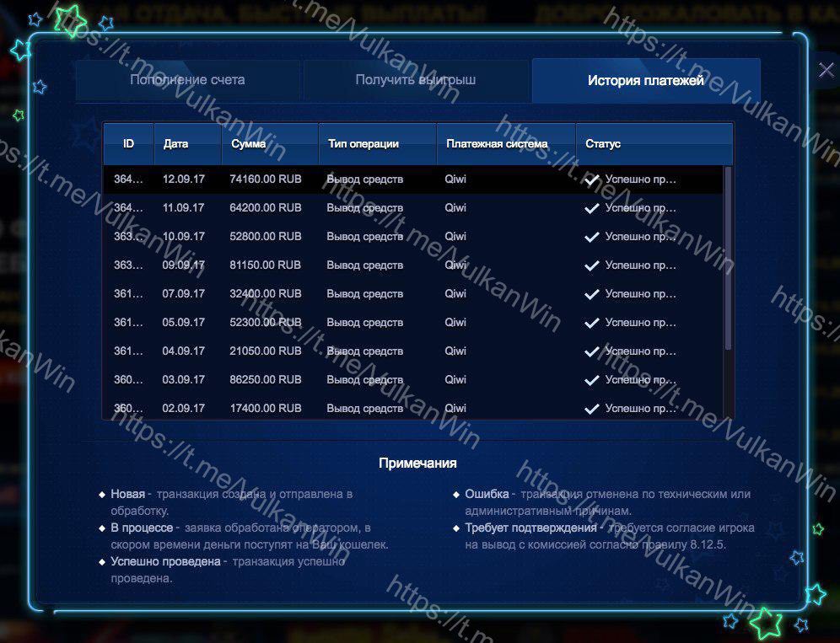Click Успешно пр… status in the 11.09.17 row
This screenshot has height=643, width=840.
pos(641,208)
